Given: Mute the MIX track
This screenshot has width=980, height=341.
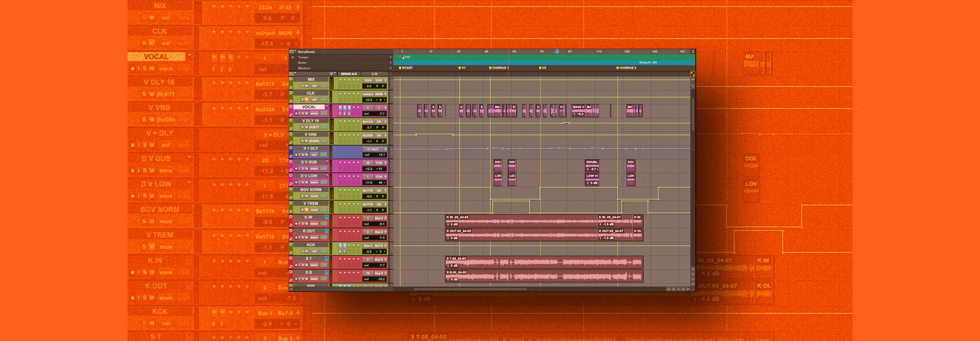Looking at the screenshot, I should 307,86.
